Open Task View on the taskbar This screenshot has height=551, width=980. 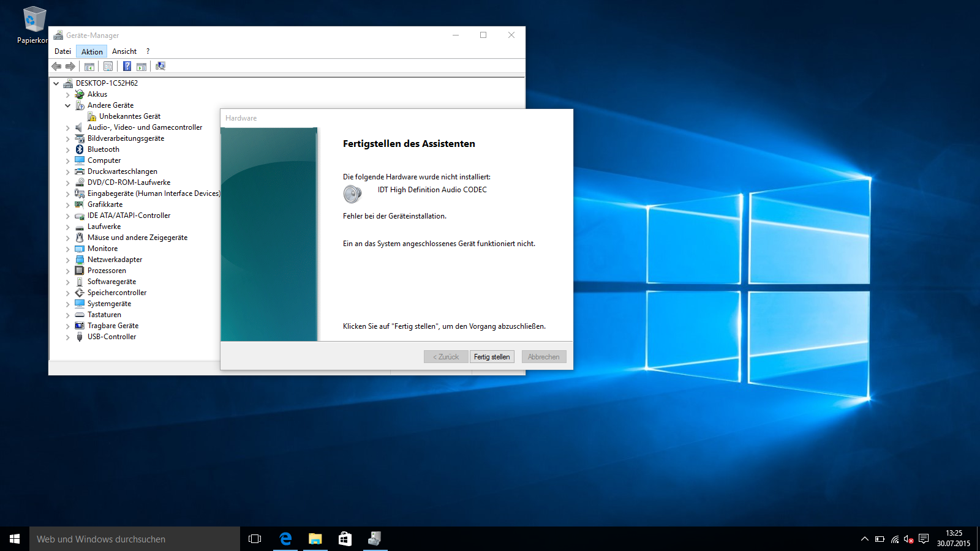[255, 539]
